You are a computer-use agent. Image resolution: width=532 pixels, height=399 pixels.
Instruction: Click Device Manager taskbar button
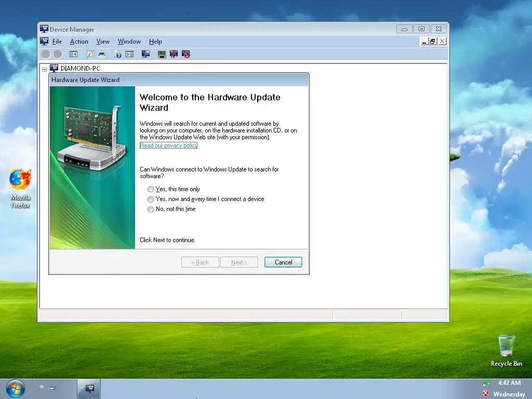point(89,389)
